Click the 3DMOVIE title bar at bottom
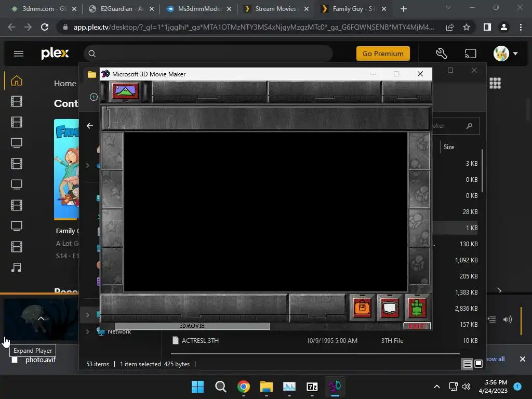Image resolution: width=532 pixels, height=399 pixels. [x=192, y=326]
